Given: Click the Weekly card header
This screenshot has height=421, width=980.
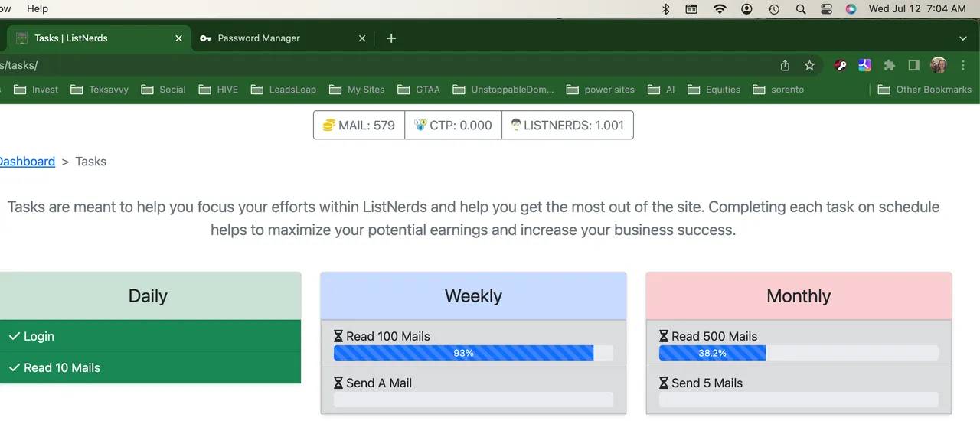Looking at the screenshot, I should click(x=473, y=296).
